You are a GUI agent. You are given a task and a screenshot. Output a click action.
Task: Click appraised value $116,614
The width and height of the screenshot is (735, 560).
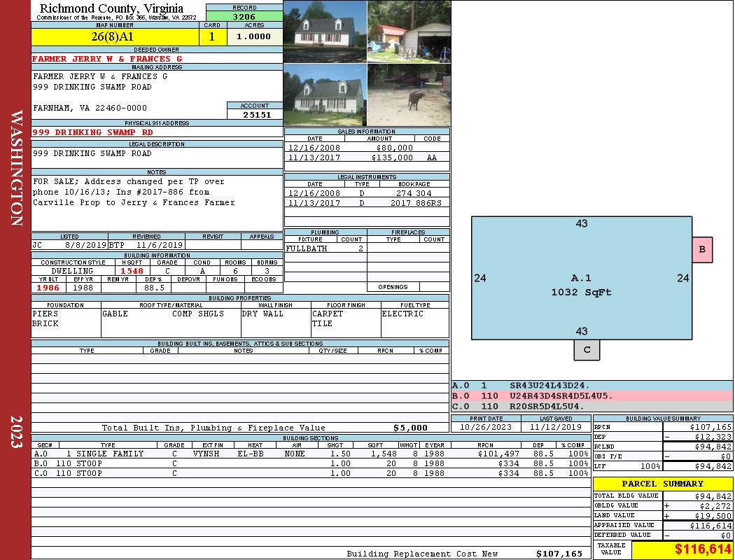(x=710, y=526)
